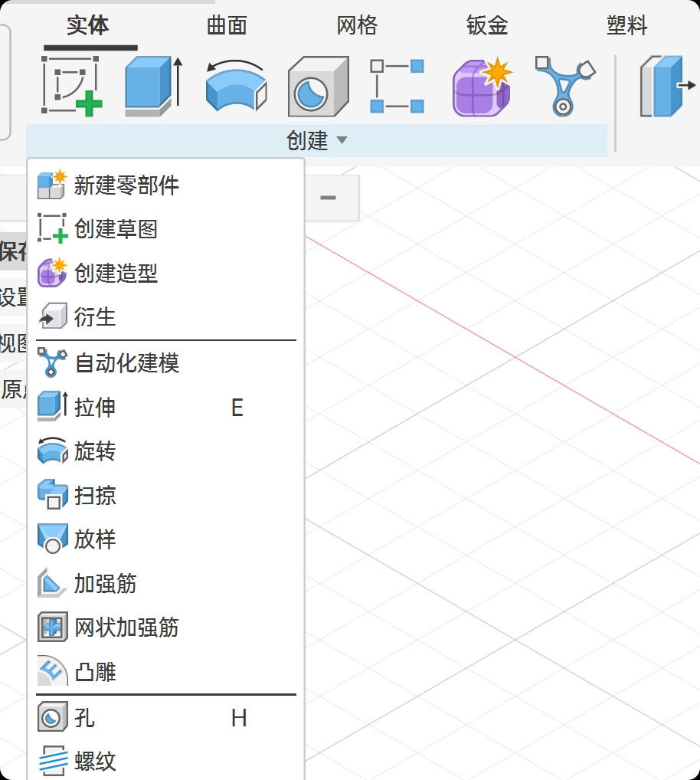The height and width of the screenshot is (780, 700).
Task: Switch to the 网格 tab
Action: (357, 26)
